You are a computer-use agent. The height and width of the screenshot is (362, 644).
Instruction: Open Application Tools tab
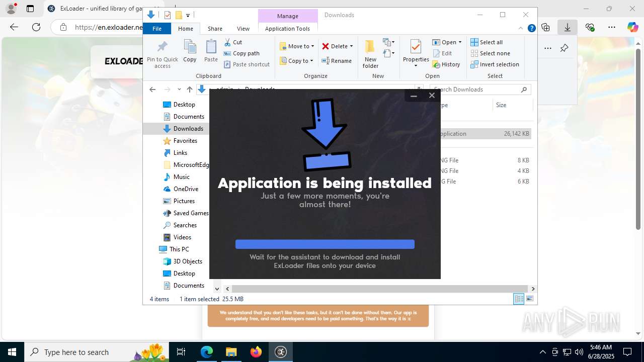[287, 29]
